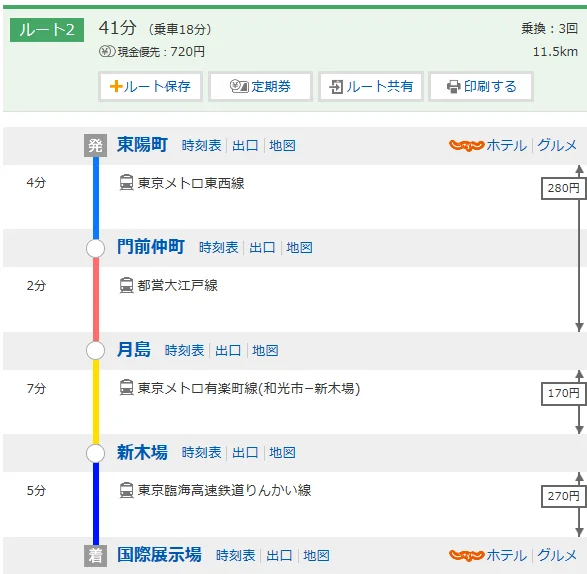Click the 着 arrival marker icon
This screenshot has width=587, height=574.
95,556
